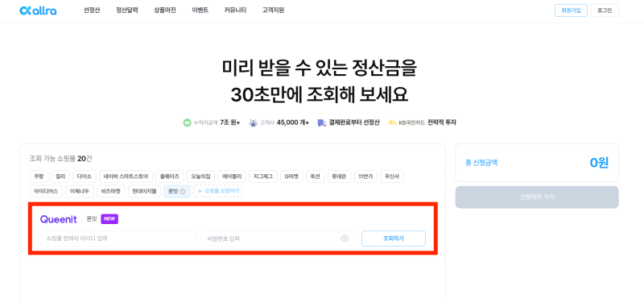Remove 퀸잇 chip with its x icon
Viewport: 644px width, 299px height.
pyautogui.click(x=183, y=191)
